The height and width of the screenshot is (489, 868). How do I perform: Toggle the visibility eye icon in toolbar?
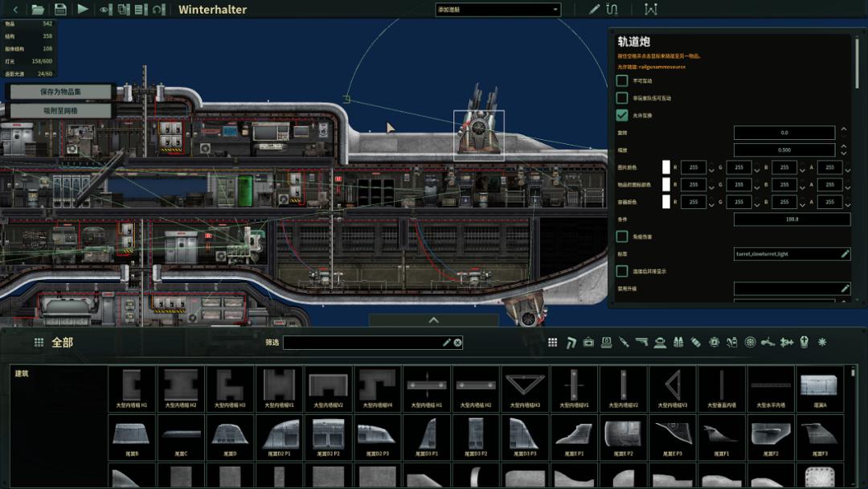point(105,10)
